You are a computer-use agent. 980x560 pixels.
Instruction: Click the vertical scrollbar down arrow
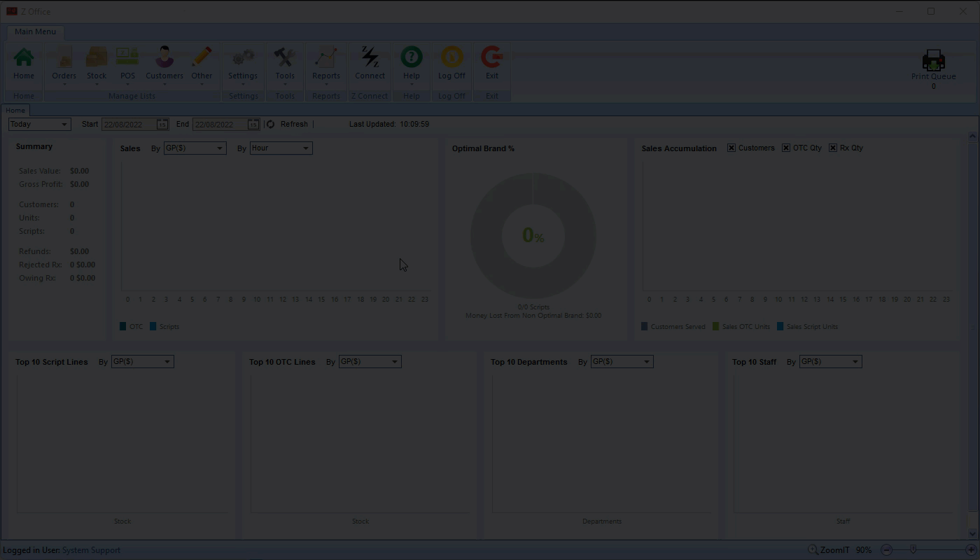[x=972, y=533]
